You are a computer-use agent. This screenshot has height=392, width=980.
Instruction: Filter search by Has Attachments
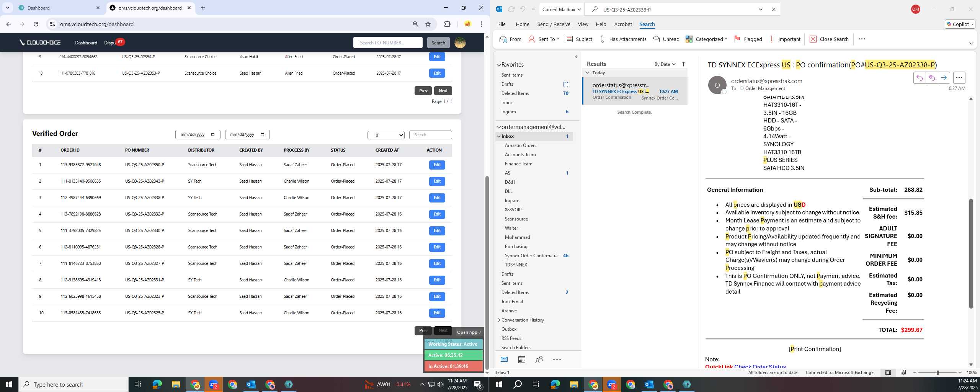tap(623, 39)
